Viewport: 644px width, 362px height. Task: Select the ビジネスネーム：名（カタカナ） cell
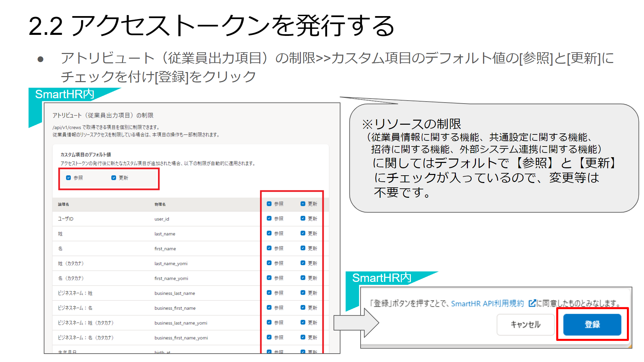[x=86, y=338]
